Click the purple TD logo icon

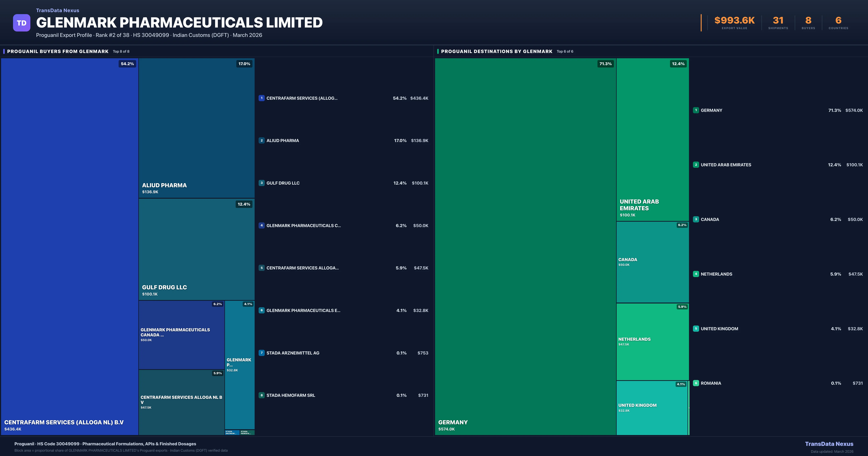pyautogui.click(x=22, y=23)
